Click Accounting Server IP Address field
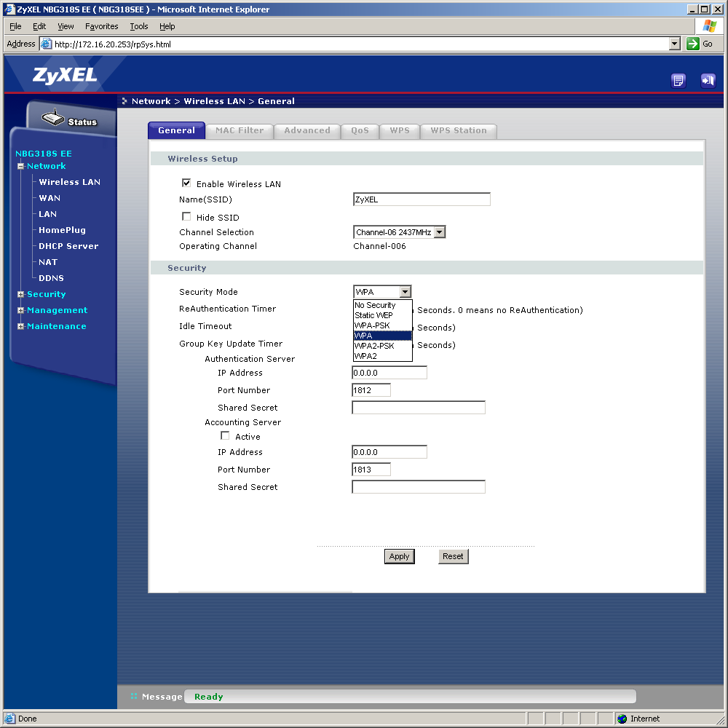This screenshot has width=728, height=728. pos(389,452)
